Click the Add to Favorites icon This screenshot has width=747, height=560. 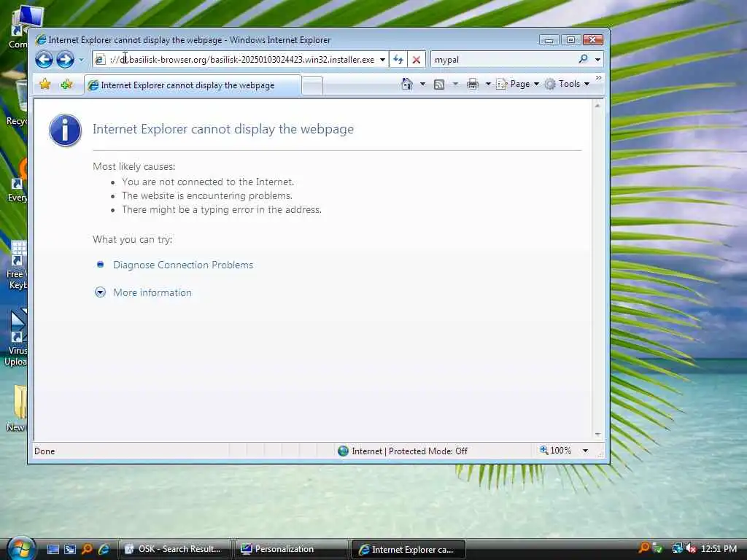click(66, 85)
